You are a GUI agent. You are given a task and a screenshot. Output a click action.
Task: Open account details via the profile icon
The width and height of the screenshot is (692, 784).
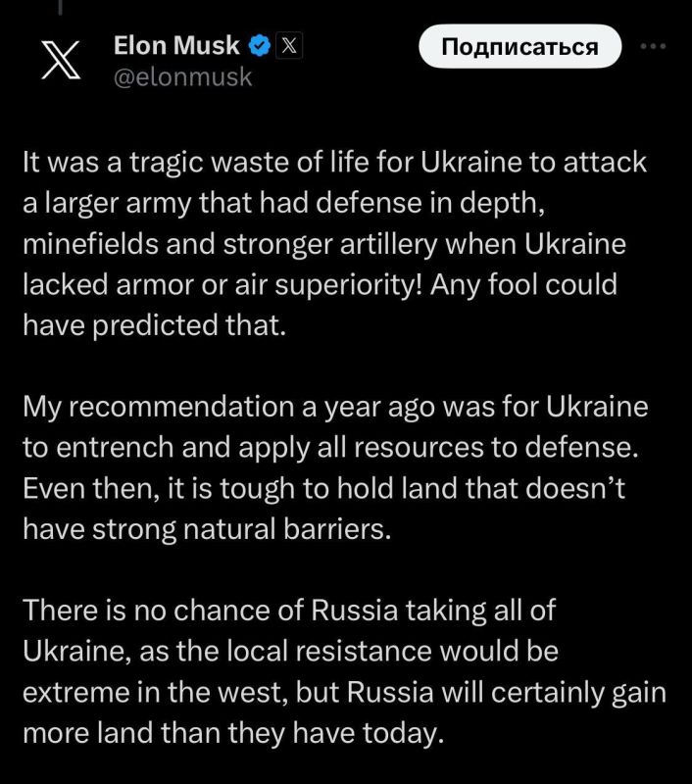point(63,59)
